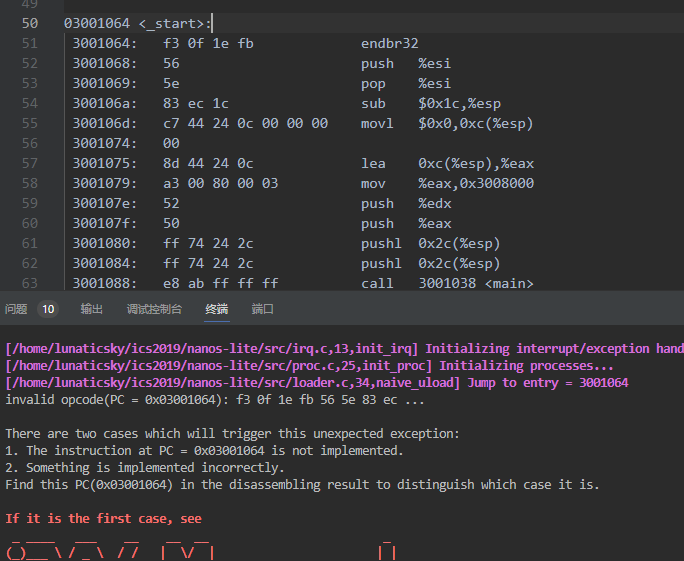Image resolution: width=684 pixels, height=561 pixels.
Task: Click '1. The instruction at PC' line
Action: [204, 451]
